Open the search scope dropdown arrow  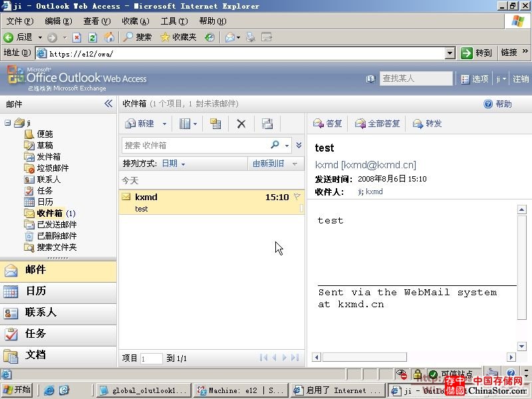click(287, 146)
